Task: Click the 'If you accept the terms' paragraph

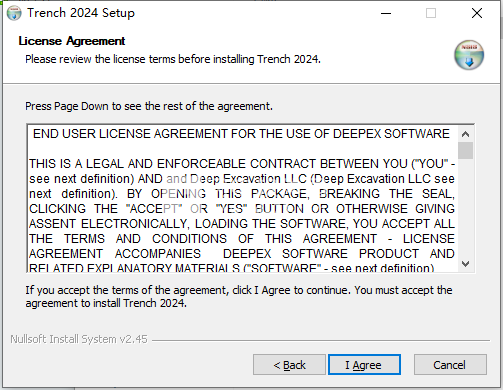Action: coord(239,297)
